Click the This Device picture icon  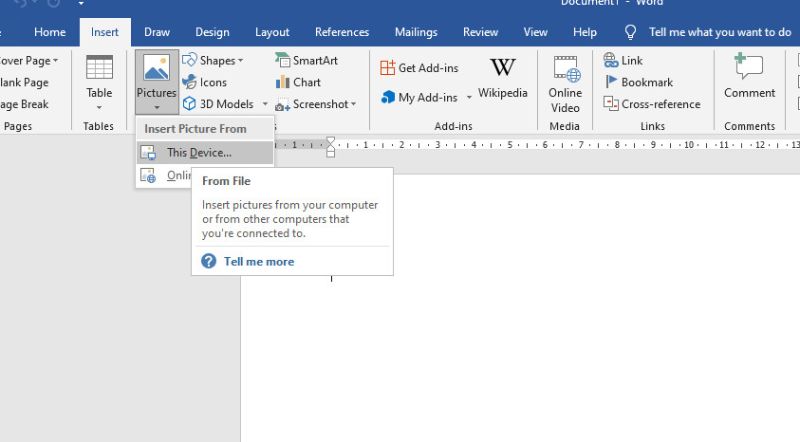[148, 153]
